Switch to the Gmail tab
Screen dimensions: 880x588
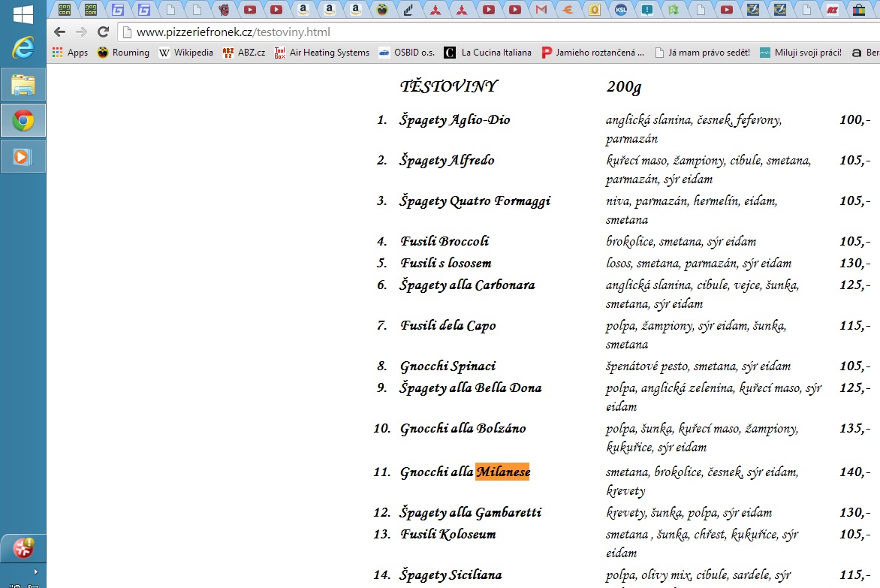click(x=541, y=10)
